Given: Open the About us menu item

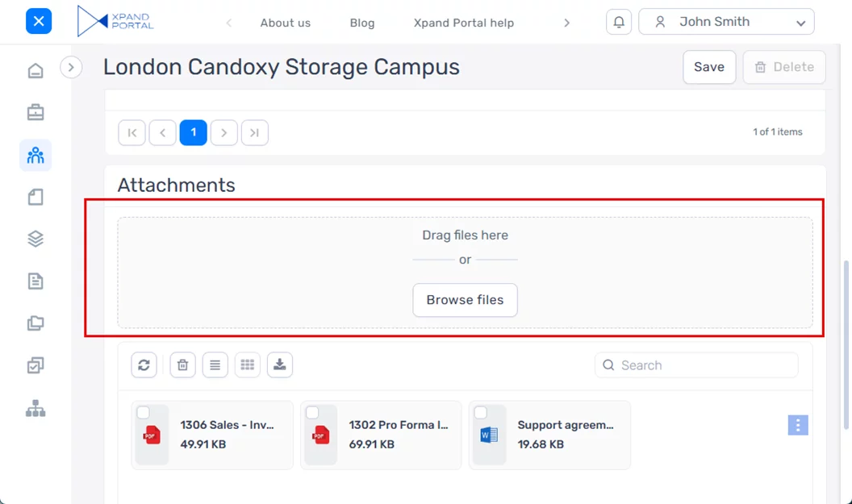Looking at the screenshot, I should [285, 23].
